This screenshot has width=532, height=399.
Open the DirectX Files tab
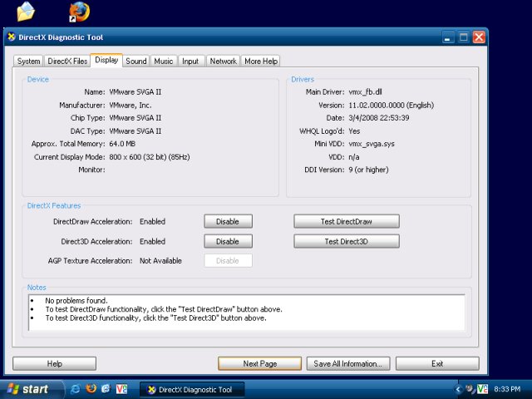pos(67,61)
